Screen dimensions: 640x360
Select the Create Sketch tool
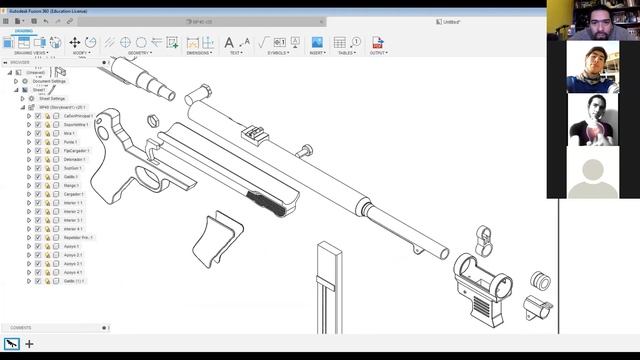click(172, 42)
